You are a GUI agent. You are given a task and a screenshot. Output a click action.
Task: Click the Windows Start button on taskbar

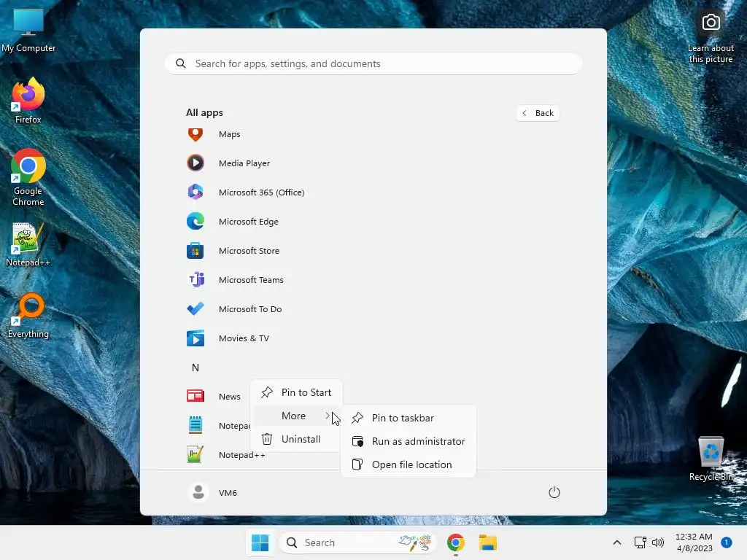click(x=260, y=542)
